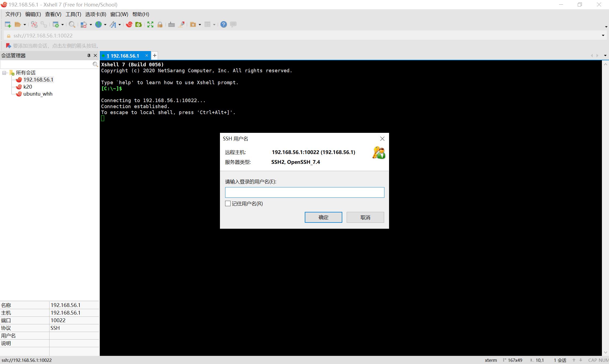
Task: Cancel the SSH dialog with 取消
Action: (x=365, y=217)
